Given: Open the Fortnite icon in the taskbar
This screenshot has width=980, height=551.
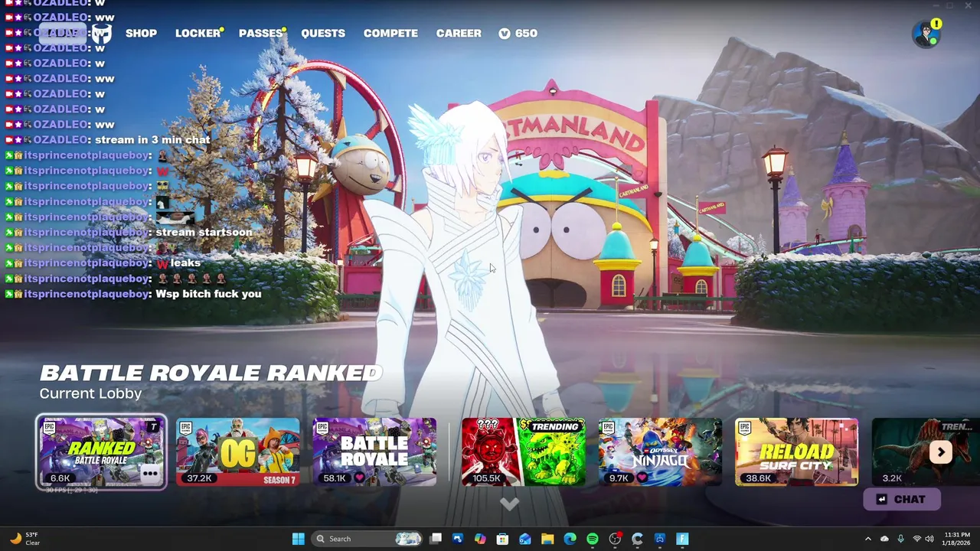Looking at the screenshot, I should tap(682, 539).
